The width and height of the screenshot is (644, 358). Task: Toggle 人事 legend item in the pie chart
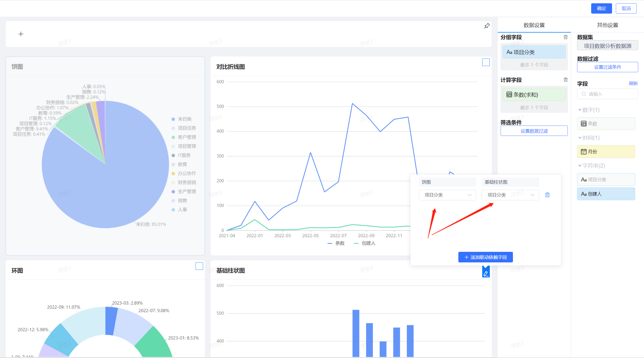[x=179, y=210]
